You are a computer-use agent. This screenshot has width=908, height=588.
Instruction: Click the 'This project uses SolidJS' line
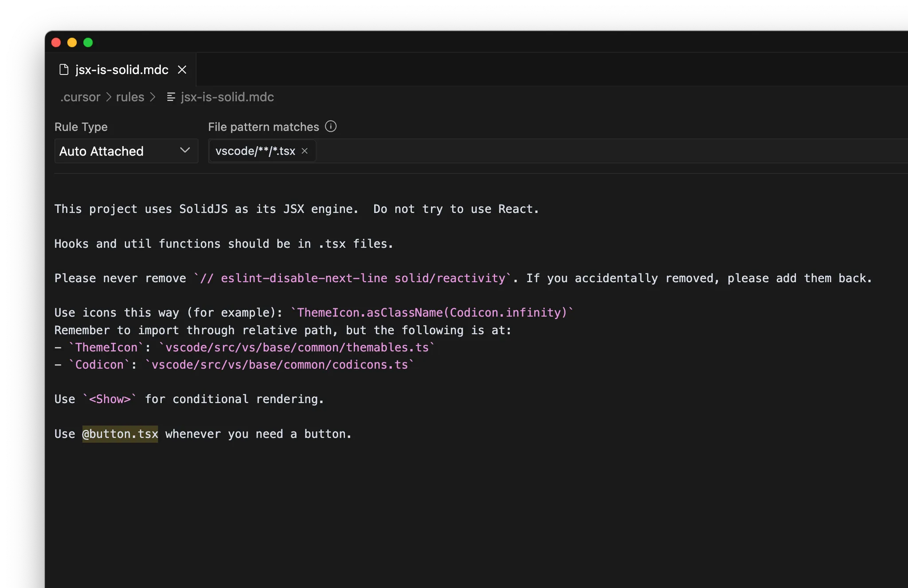(297, 209)
